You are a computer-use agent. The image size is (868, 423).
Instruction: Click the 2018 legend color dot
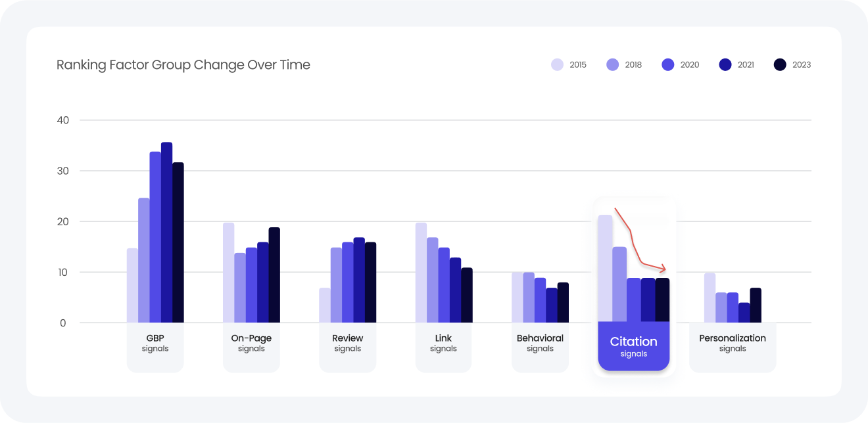613,64
